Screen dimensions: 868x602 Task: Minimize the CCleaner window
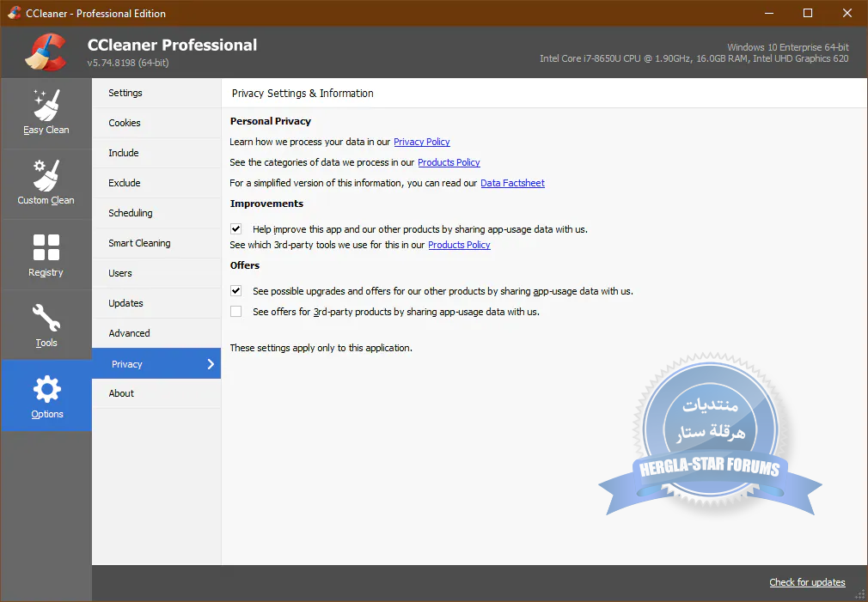tap(769, 13)
